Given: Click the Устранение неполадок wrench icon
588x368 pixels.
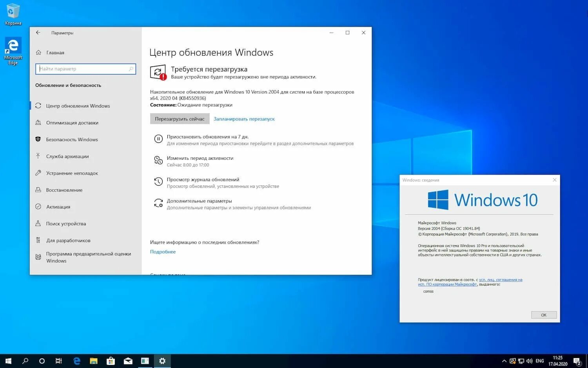Looking at the screenshot, I should point(38,173).
